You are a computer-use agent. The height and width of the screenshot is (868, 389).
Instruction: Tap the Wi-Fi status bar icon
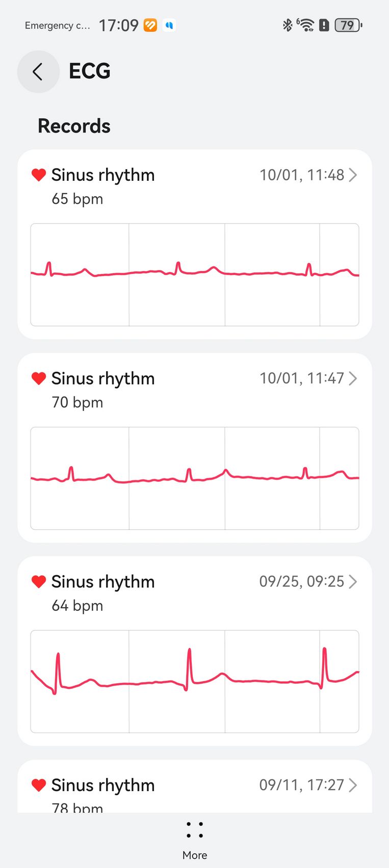[305, 25]
